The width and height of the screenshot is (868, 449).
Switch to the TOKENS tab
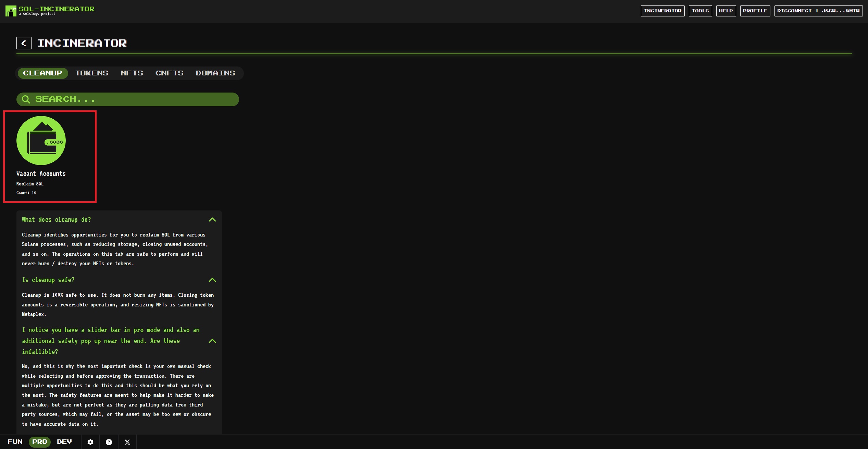tap(92, 73)
